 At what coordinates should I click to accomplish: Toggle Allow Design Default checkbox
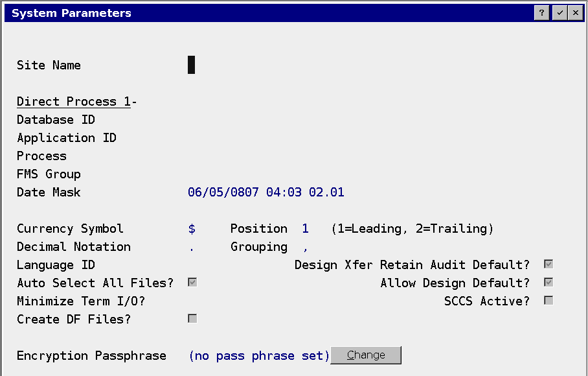pyautogui.click(x=548, y=282)
